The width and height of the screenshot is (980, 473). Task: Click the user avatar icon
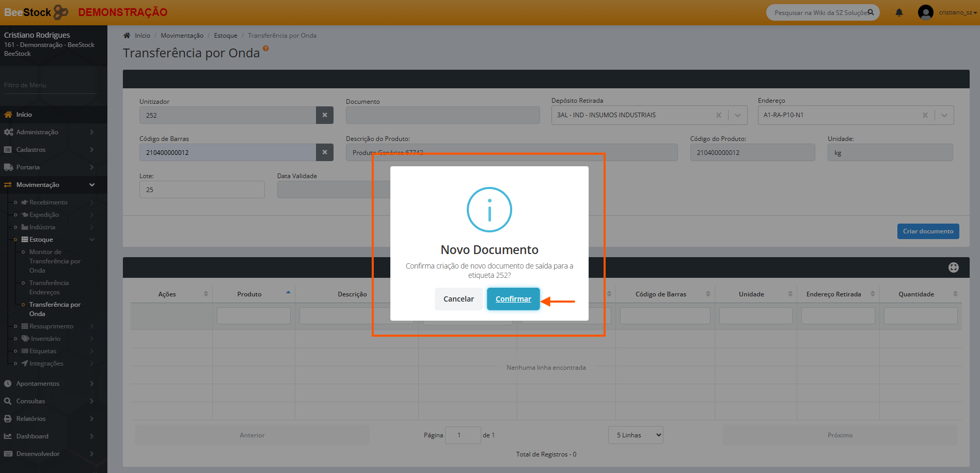[925, 12]
